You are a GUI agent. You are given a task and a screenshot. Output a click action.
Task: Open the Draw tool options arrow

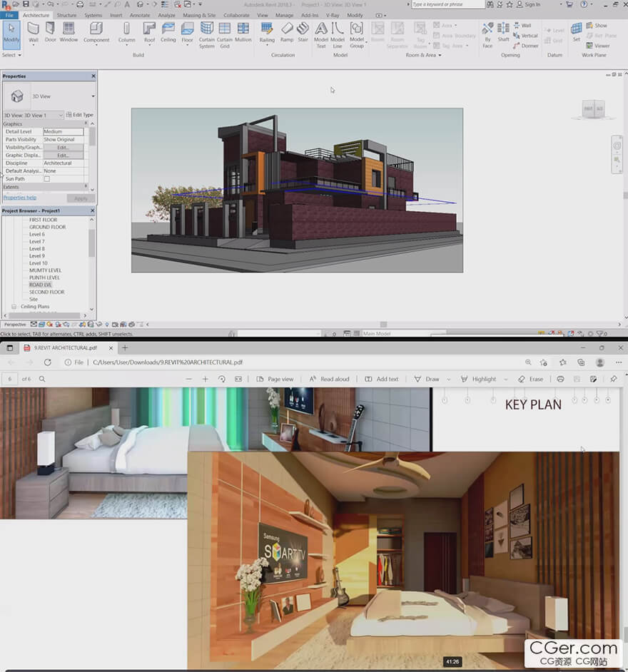pyautogui.click(x=448, y=379)
